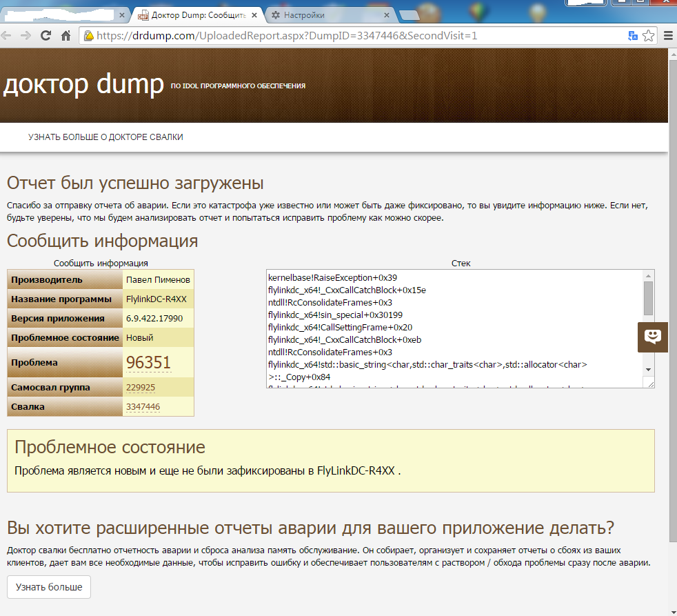Click the settings gear on Настройки tab
The height and width of the screenshot is (616, 677).
pyautogui.click(x=276, y=15)
